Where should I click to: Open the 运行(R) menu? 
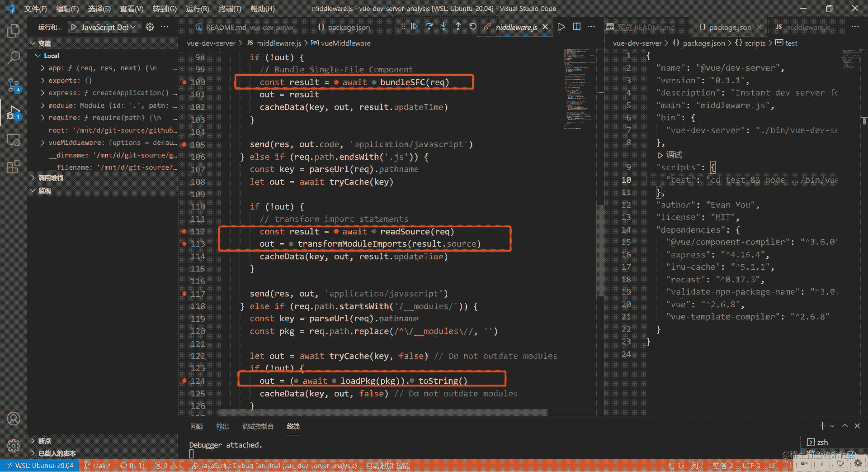(198, 9)
